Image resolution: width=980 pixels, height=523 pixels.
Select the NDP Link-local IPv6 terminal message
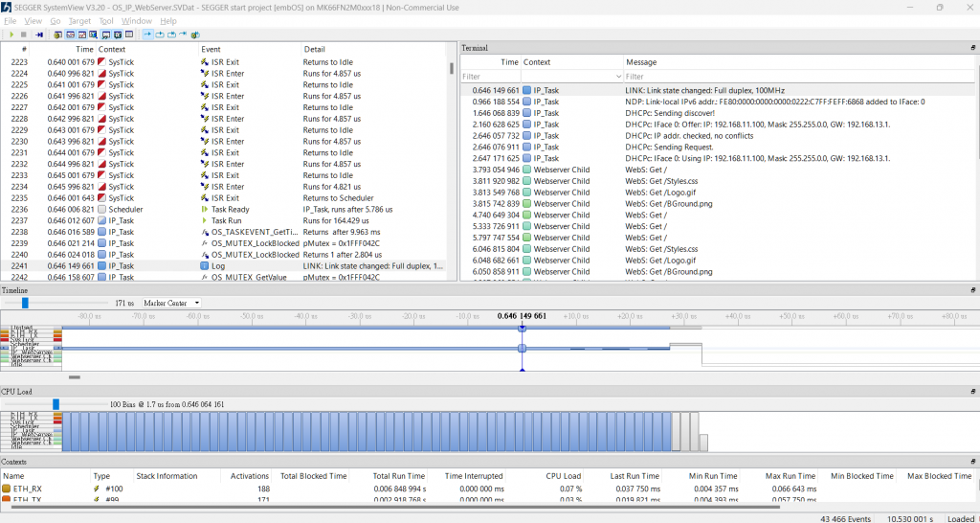[775, 102]
